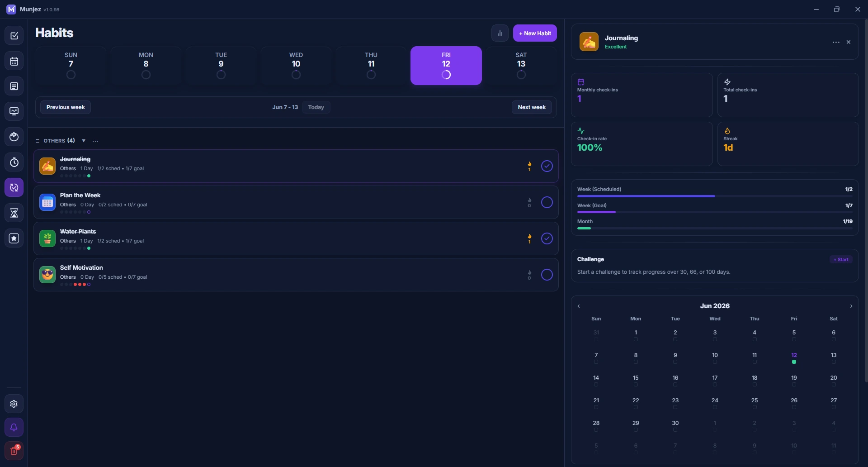Uncheck the Journaling habit check-in circle
The height and width of the screenshot is (467, 868).
pos(547,166)
